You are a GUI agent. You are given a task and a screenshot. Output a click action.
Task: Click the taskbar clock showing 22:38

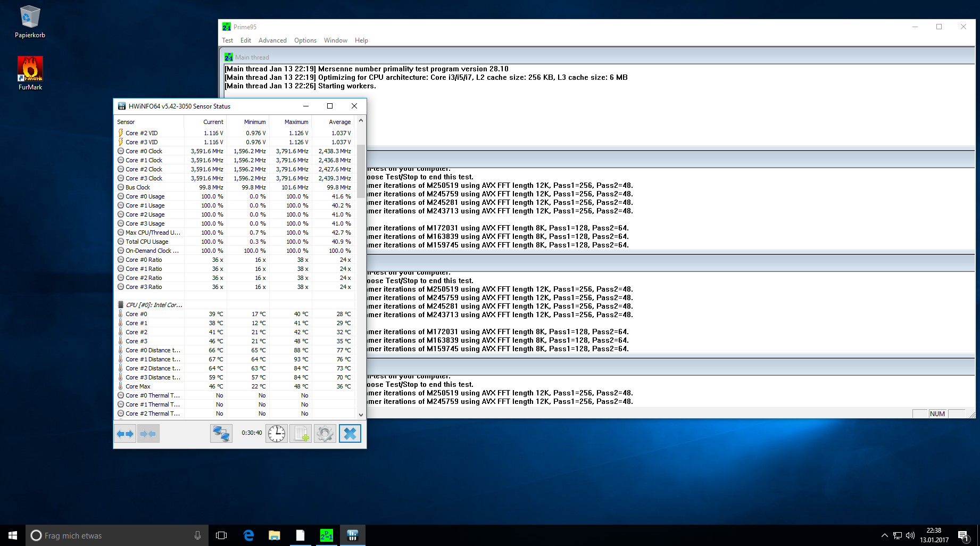pyautogui.click(x=934, y=535)
